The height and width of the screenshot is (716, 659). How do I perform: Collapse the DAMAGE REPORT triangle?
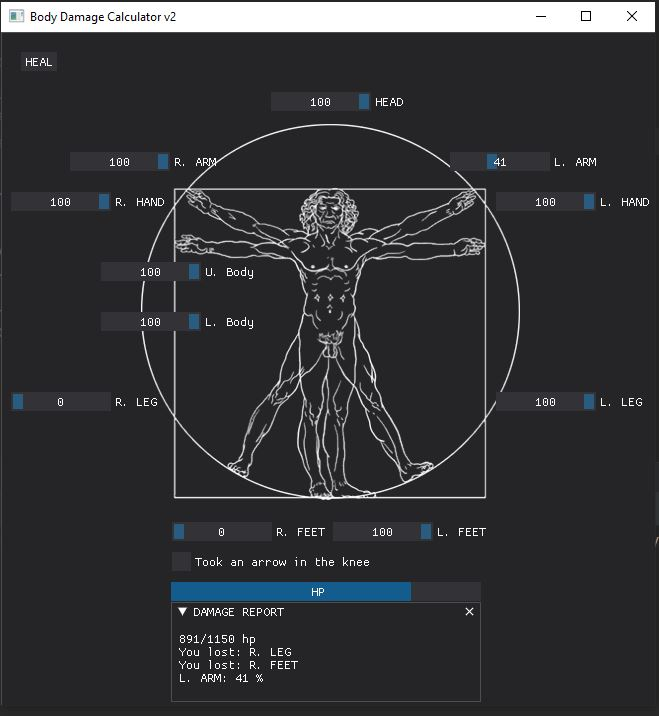pyautogui.click(x=183, y=611)
